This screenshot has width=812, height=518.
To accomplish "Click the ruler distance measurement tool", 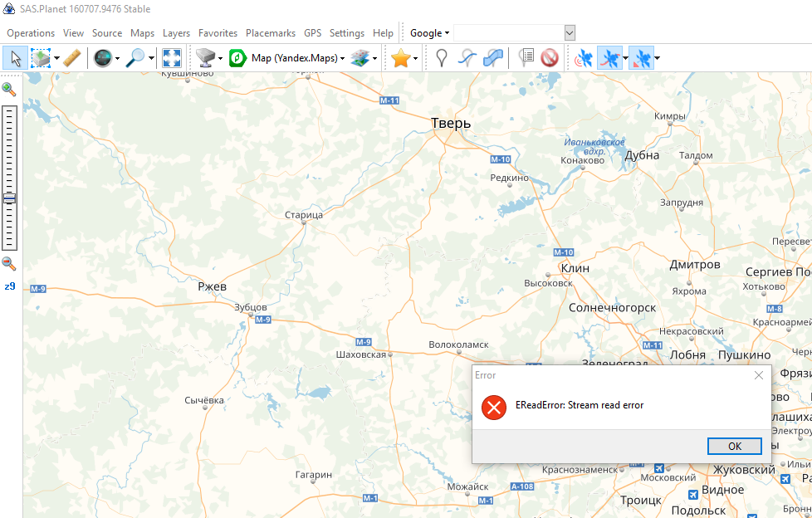I will [x=72, y=58].
